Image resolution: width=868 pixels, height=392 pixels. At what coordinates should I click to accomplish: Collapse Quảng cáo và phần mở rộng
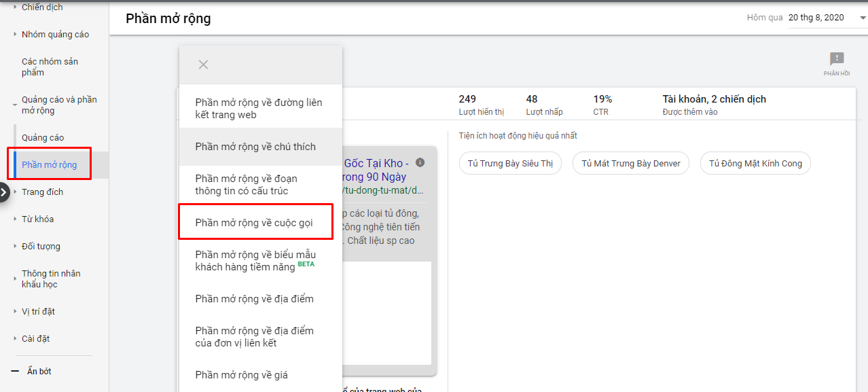point(15,105)
